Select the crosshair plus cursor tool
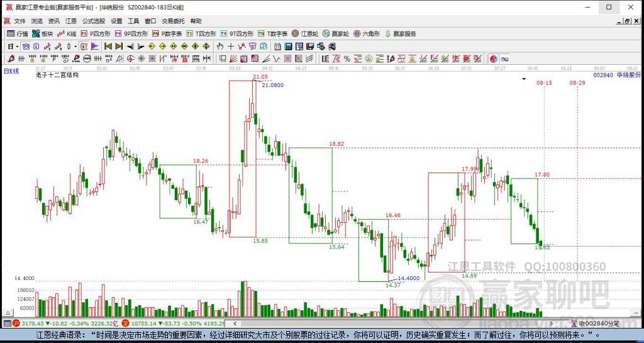 (231, 47)
